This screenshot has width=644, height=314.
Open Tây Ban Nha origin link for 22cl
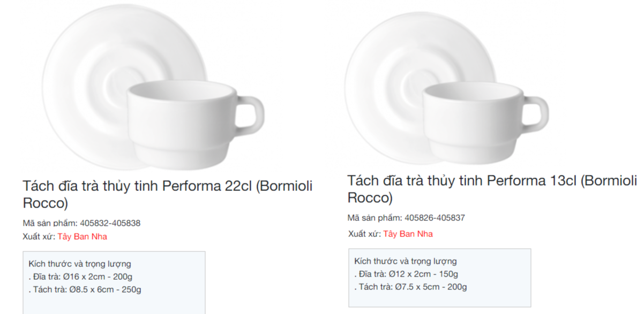pyautogui.click(x=83, y=237)
